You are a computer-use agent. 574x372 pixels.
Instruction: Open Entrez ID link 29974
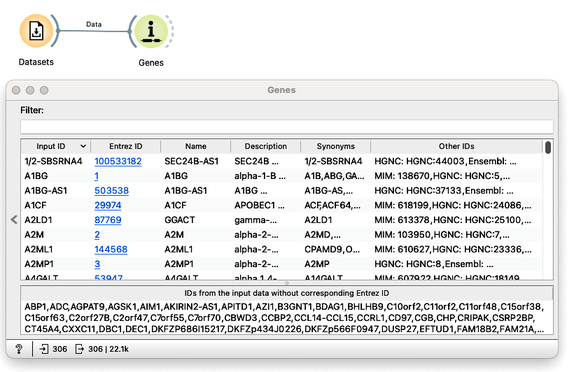tap(108, 205)
